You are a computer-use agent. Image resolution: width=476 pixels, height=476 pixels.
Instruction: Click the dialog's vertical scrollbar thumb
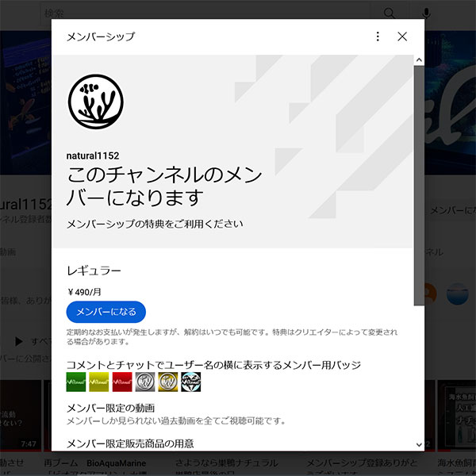pos(419,186)
